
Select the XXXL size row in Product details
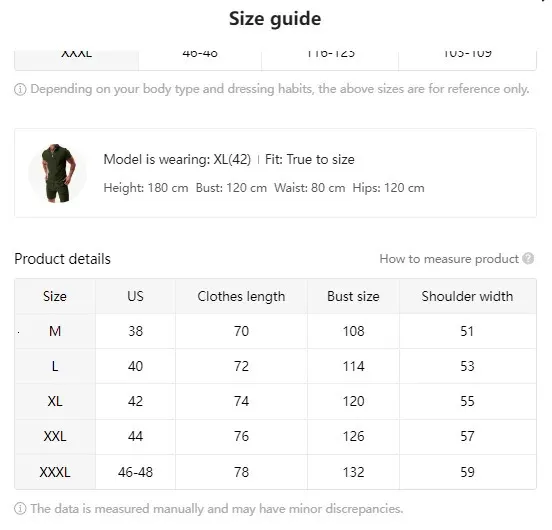pyautogui.click(x=275, y=472)
